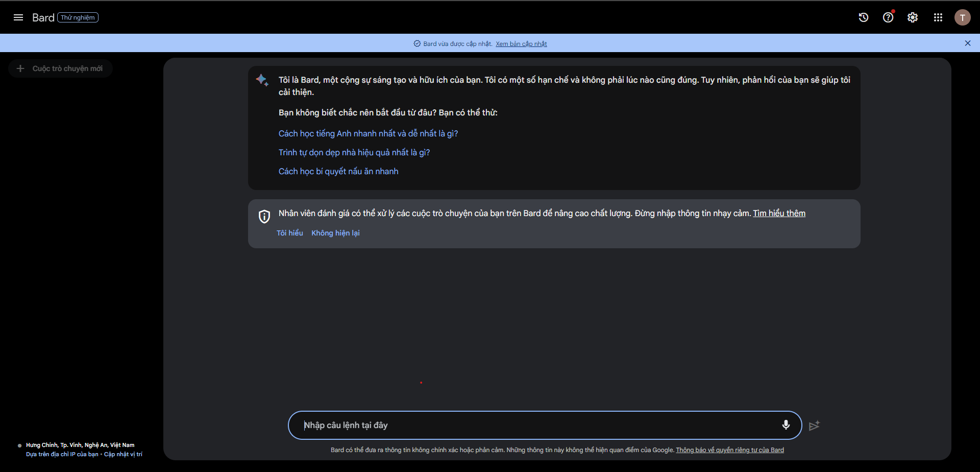
Task: Click the Bard sparkle logo icon
Action: pyautogui.click(x=262, y=80)
